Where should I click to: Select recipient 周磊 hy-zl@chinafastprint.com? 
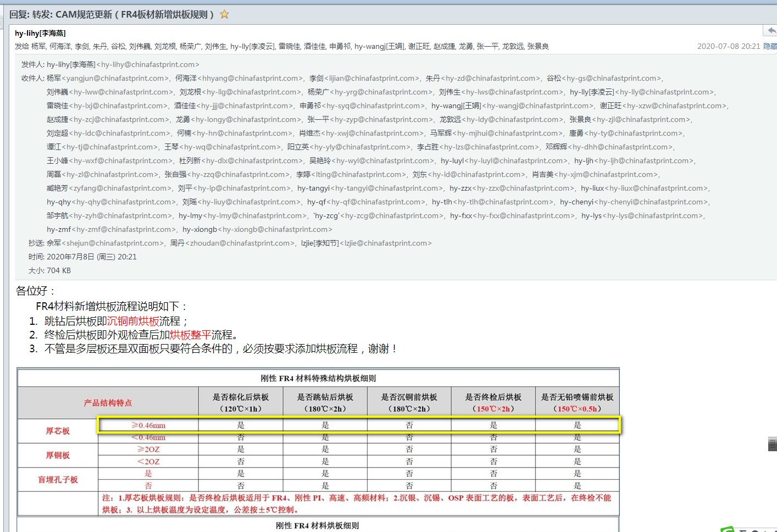pyautogui.click(x=103, y=175)
